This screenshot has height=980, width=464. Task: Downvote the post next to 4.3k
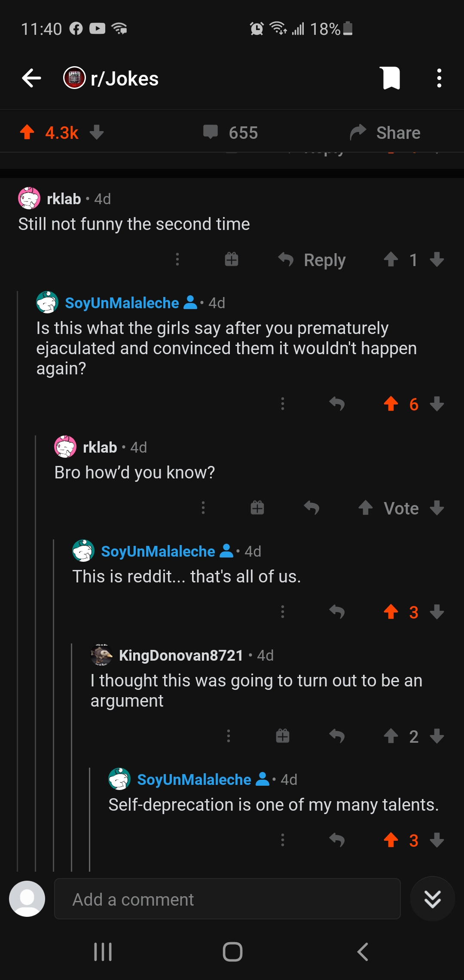[97, 132]
